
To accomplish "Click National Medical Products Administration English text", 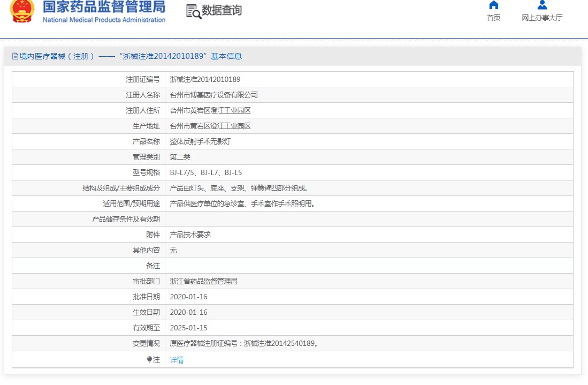I will tap(104, 20).
